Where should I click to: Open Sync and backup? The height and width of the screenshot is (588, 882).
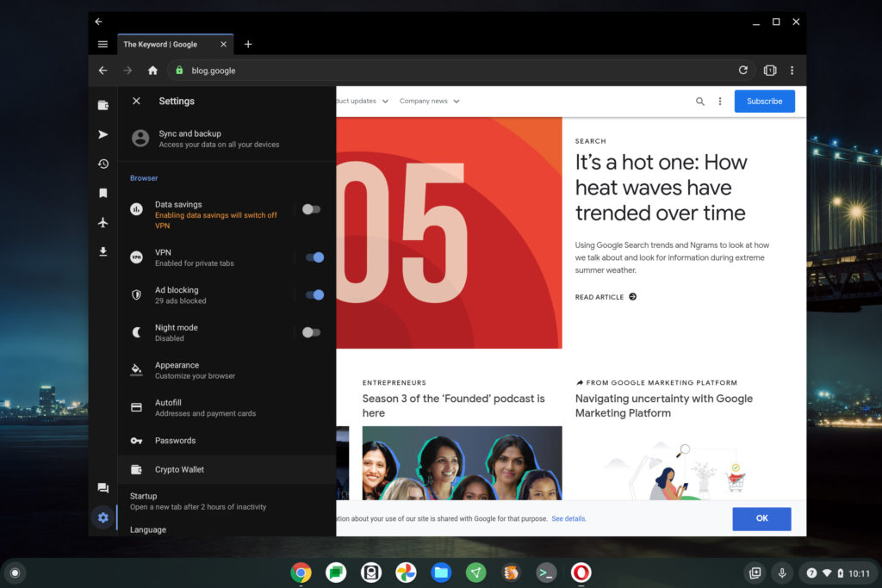227,139
